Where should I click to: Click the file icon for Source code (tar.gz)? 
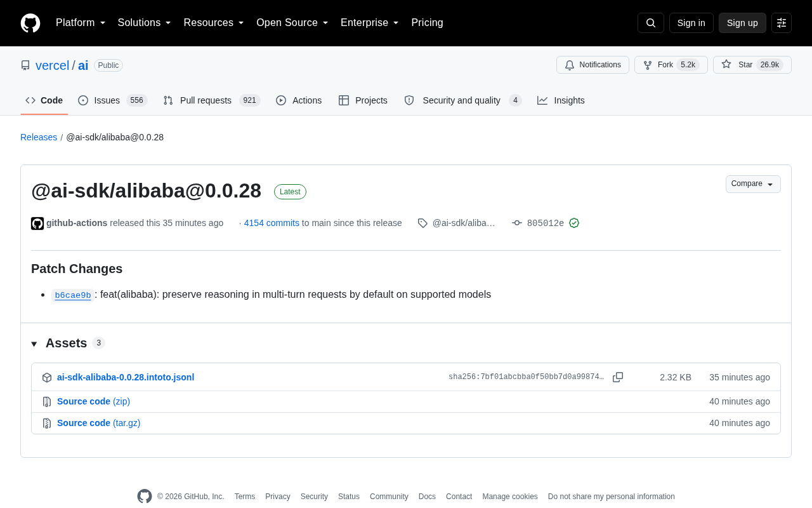point(47,423)
